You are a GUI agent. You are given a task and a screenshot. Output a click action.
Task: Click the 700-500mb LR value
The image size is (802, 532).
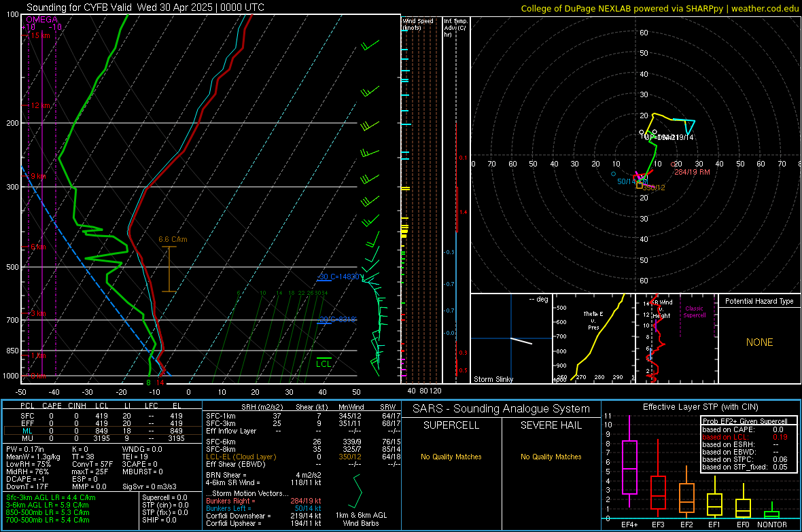pyautogui.click(x=48, y=520)
